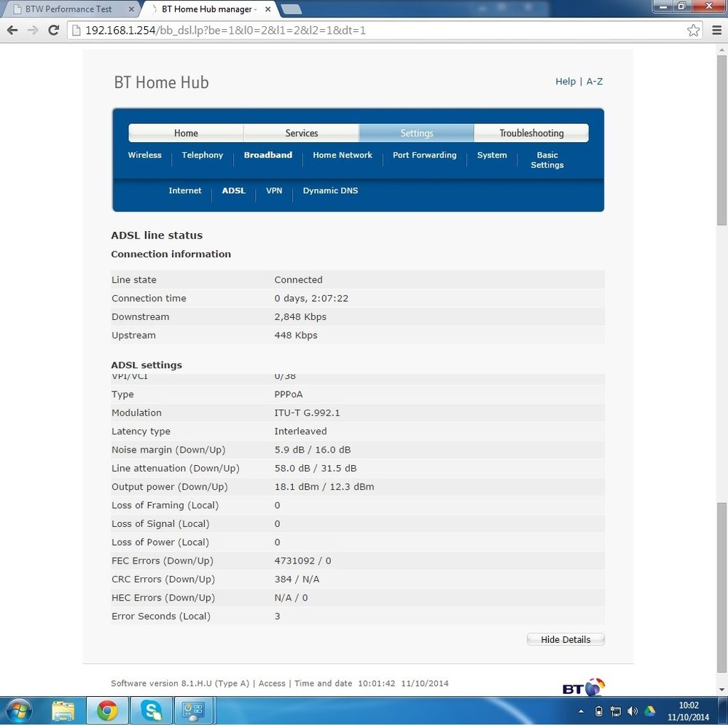Click the browser forward arrow
The width and height of the screenshot is (728, 726).
[33, 30]
